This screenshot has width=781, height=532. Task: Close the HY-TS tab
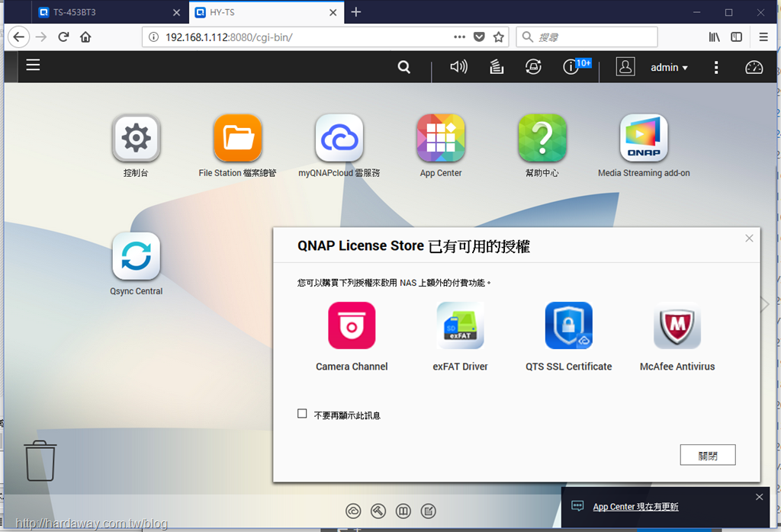[333, 12]
